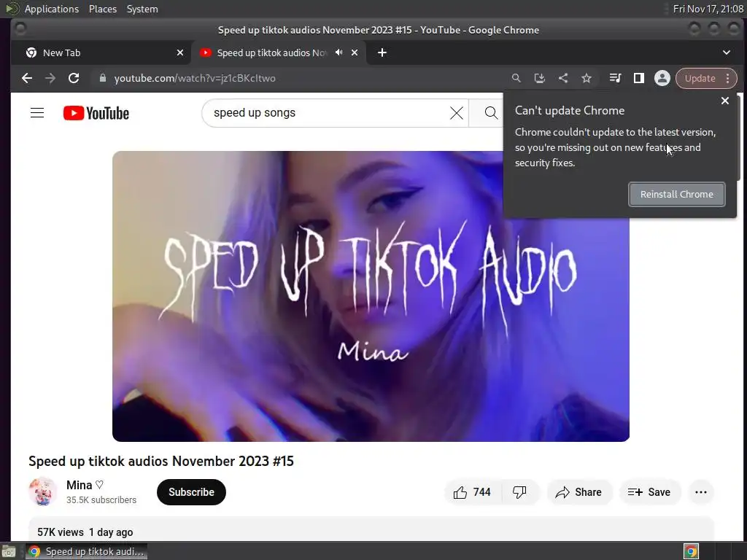Reload the YouTube page
747x560 pixels.
coord(74,78)
